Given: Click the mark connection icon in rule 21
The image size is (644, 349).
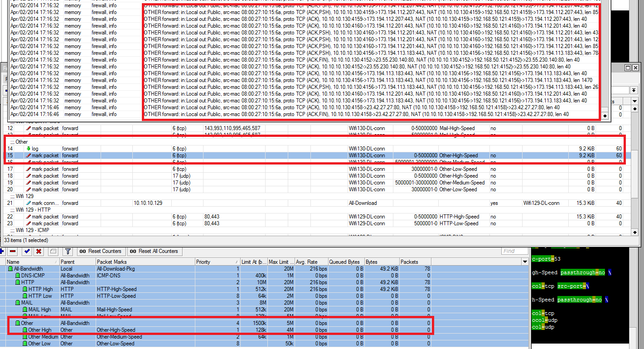Looking at the screenshot, I should 29,203.
